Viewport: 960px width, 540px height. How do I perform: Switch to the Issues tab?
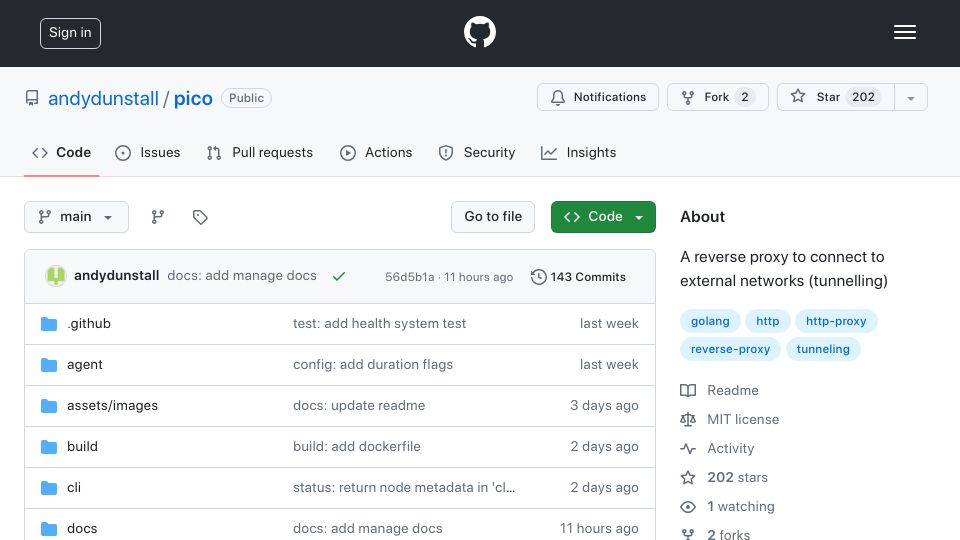148,152
